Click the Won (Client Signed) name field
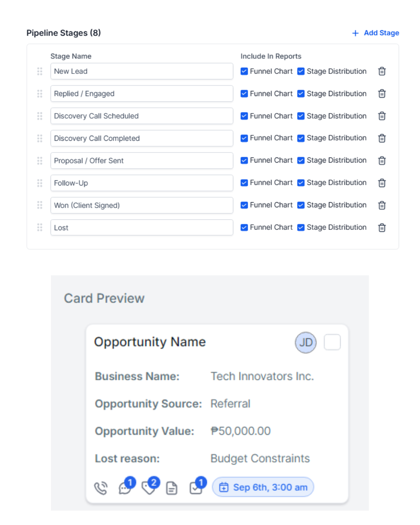This screenshot has height=525, width=420. [142, 205]
